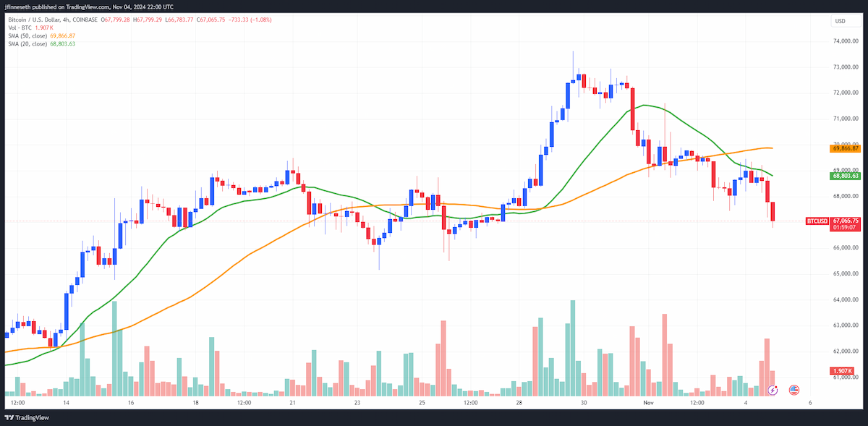The image size is (868, 426).
Task: Click the COINBASE exchange label
Action: [x=84, y=20]
